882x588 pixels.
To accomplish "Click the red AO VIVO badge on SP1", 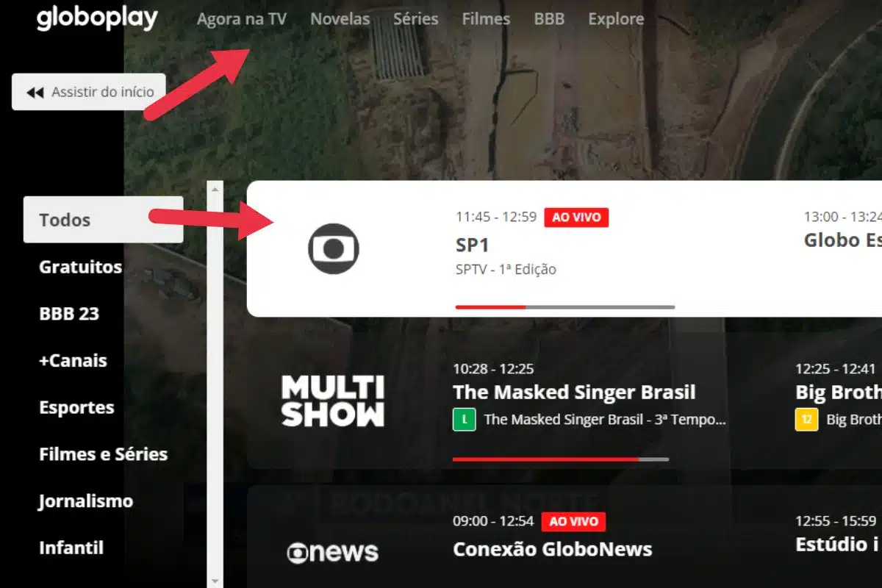I will coord(576,218).
